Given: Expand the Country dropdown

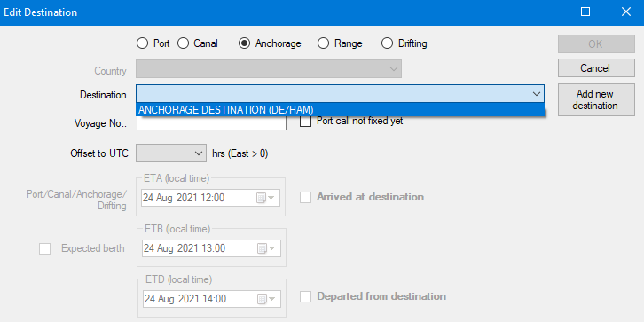Looking at the screenshot, I should (x=394, y=69).
